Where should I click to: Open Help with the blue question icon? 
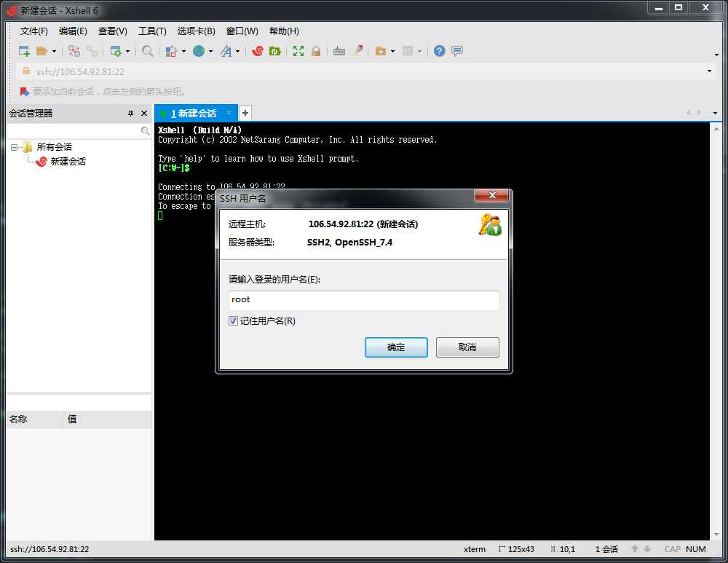(439, 51)
